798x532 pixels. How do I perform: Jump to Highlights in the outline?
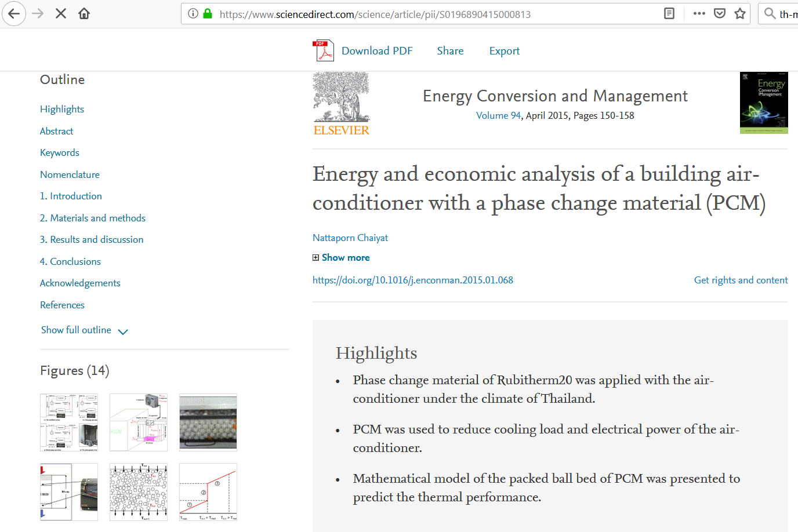click(x=62, y=109)
